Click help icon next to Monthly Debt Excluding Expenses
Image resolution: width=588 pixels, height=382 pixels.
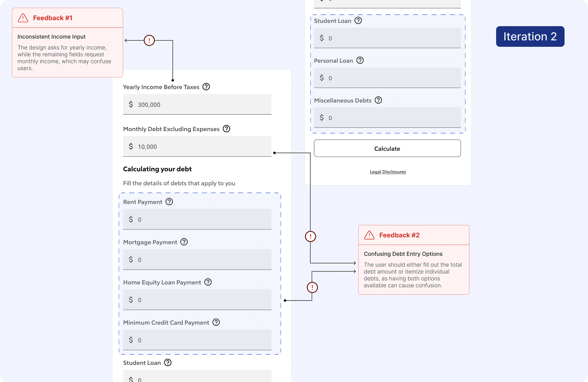click(x=227, y=129)
